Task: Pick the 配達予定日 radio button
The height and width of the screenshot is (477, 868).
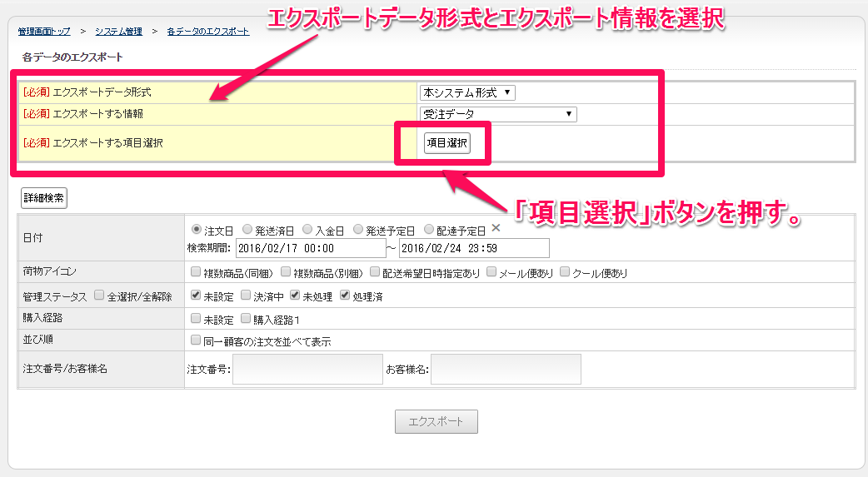Action: [429, 229]
